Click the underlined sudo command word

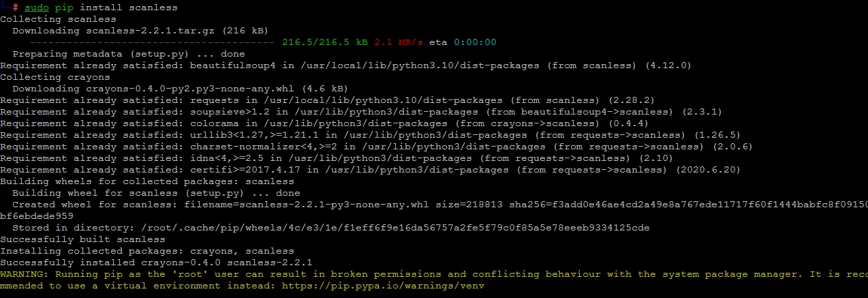tap(37, 8)
